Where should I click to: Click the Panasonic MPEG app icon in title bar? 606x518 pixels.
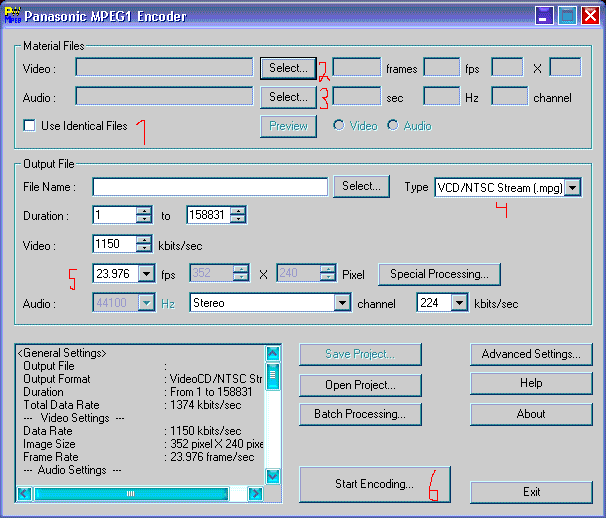(13, 15)
